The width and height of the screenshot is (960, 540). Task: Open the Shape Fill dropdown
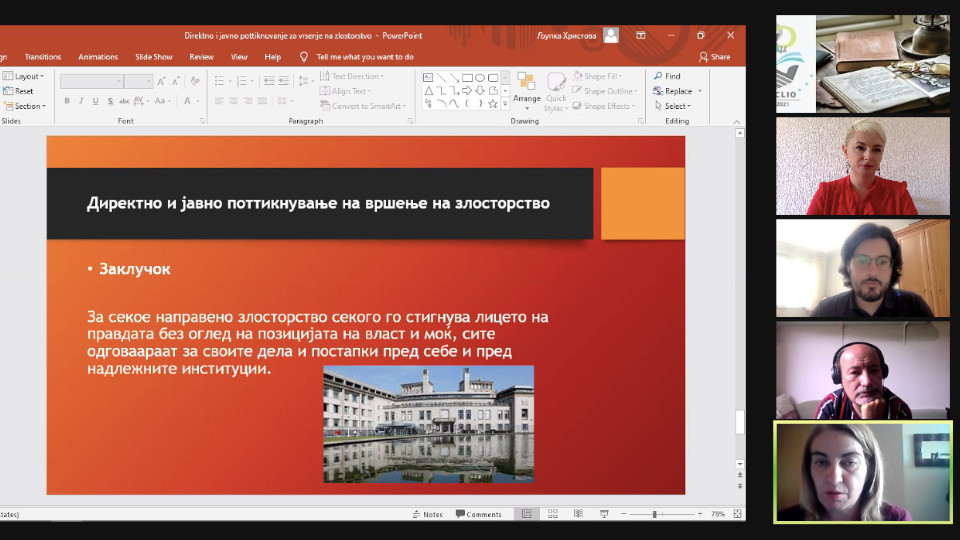coord(598,76)
